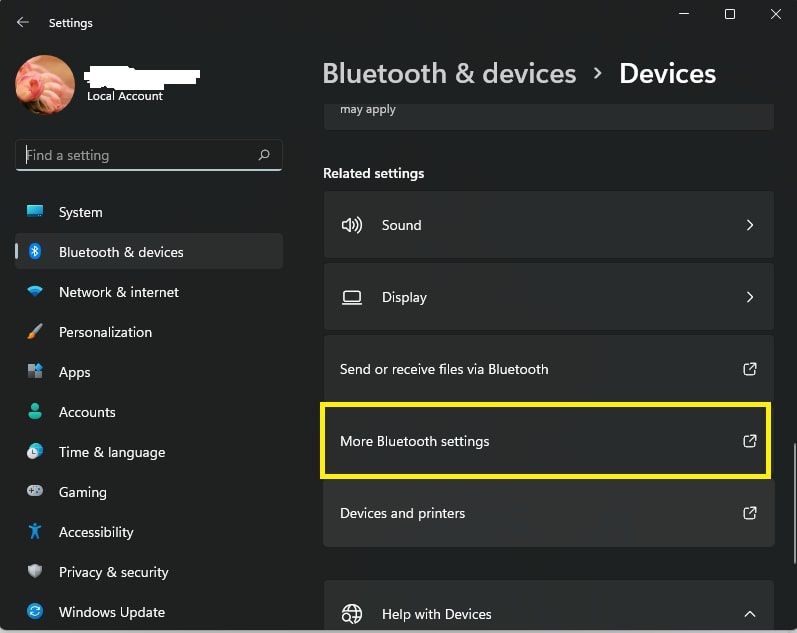The width and height of the screenshot is (797, 633).
Task: Open More Bluetooth settings
Action: click(546, 441)
